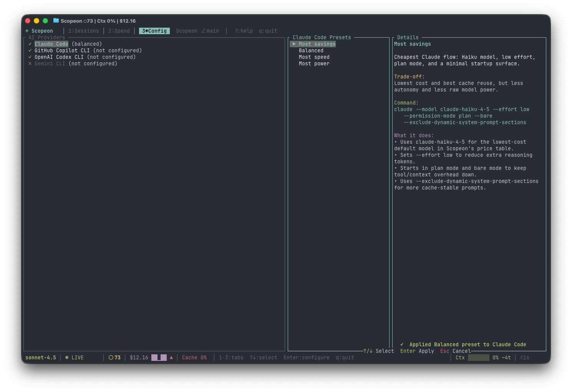Click the ?:help shortcut label
This screenshot has width=572, height=392.
(x=244, y=31)
